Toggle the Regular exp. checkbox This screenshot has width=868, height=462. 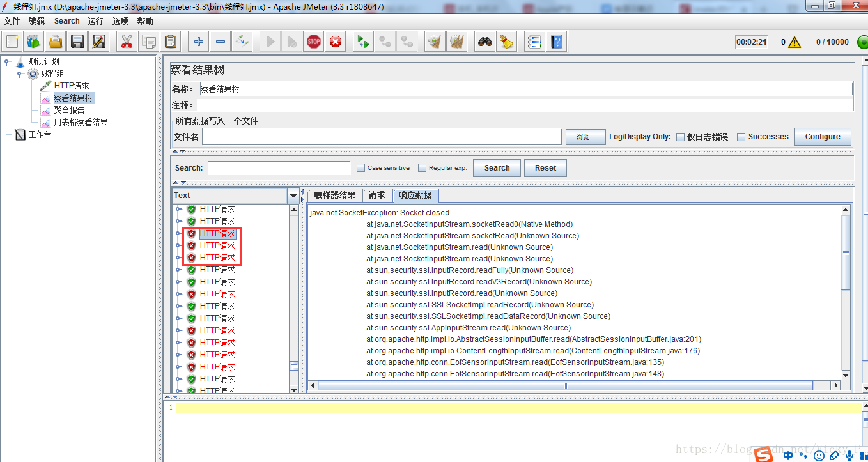(x=422, y=168)
